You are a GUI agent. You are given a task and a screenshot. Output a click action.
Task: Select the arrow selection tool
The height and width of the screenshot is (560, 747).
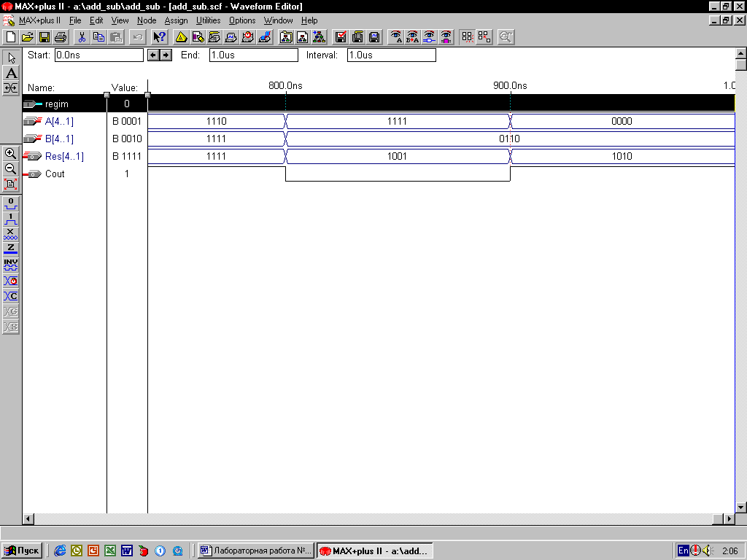click(11, 58)
